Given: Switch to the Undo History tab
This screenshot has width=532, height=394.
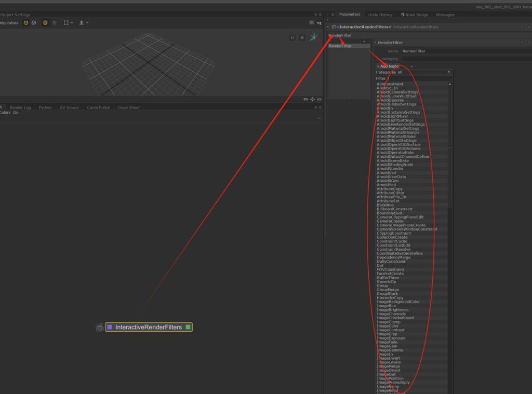Looking at the screenshot, I should coord(380,15).
